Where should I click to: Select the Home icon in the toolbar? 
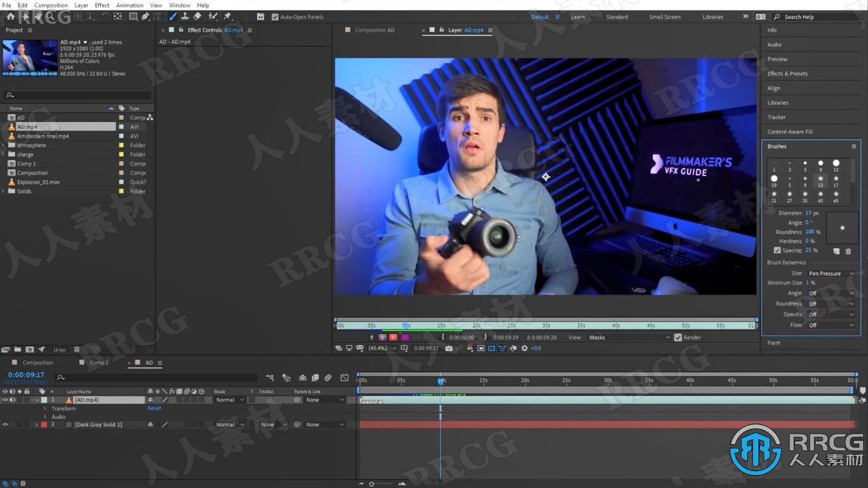point(10,16)
